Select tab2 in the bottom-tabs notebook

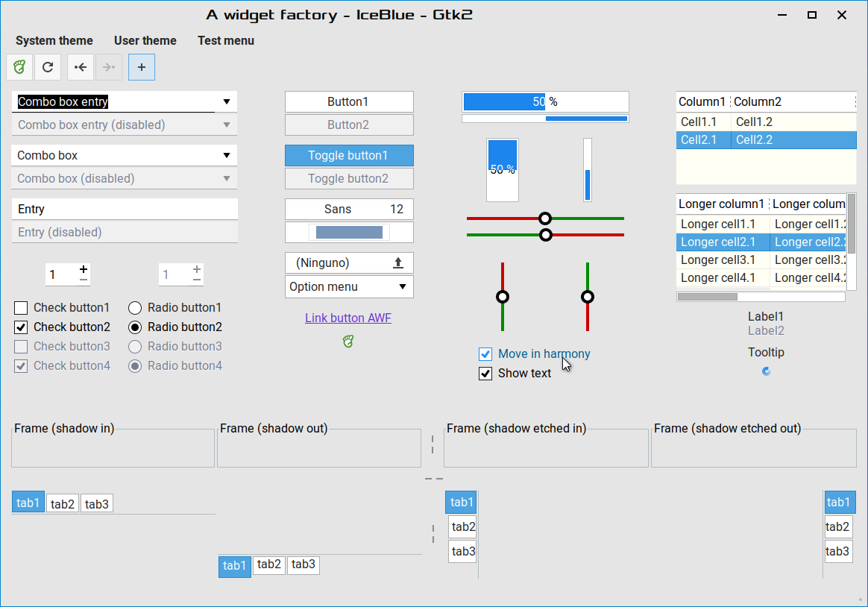269,564
